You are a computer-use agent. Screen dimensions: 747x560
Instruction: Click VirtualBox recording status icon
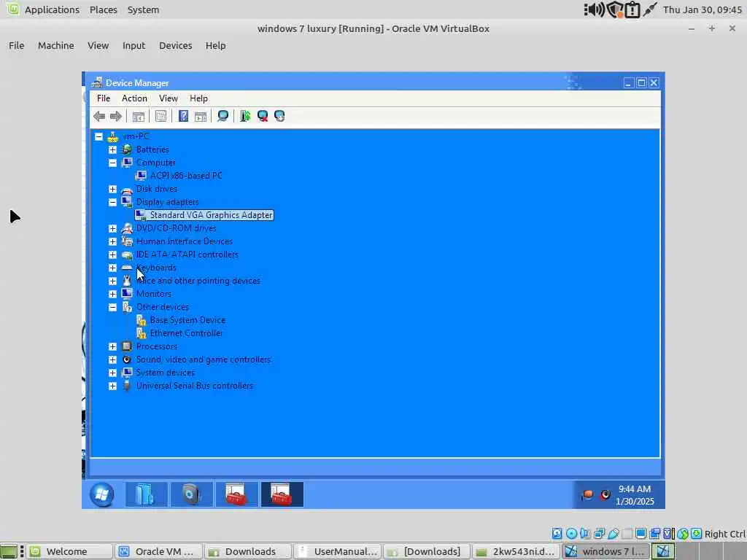[655, 534]
